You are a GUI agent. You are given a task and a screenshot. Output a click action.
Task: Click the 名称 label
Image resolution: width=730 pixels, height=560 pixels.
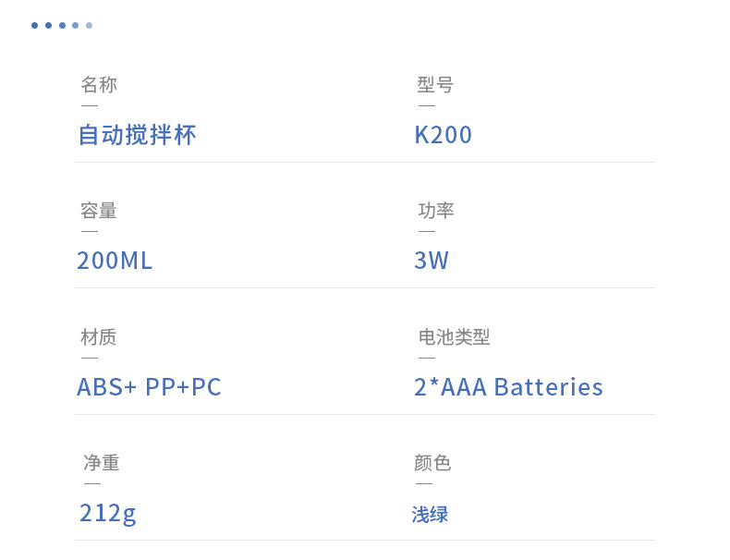(x=99, y=85)
